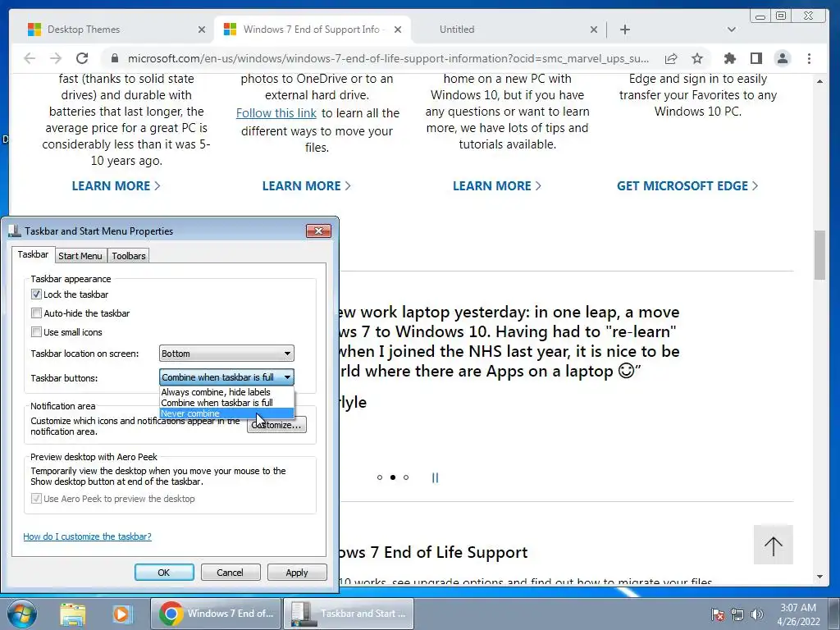Reload the page with the refresh icon
The width and height of the screenshot is (840, 630).
pos(81,58)
